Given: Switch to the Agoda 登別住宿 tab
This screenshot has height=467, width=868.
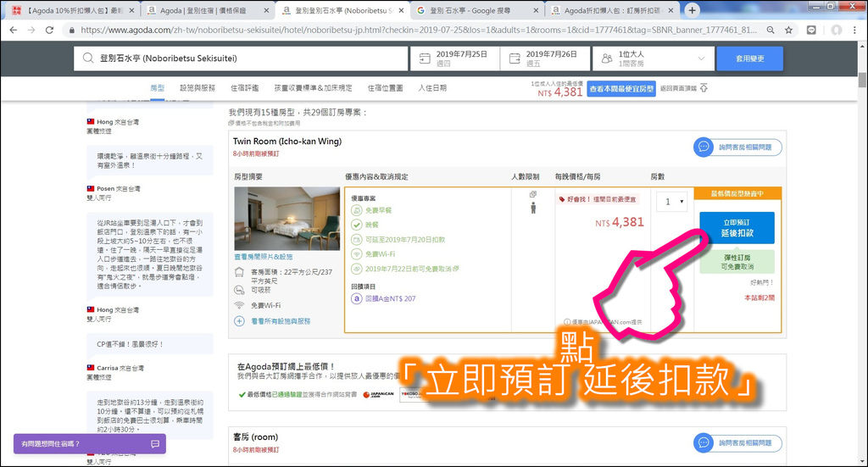Looking at the screenshot, I should [x=207, y=10].
